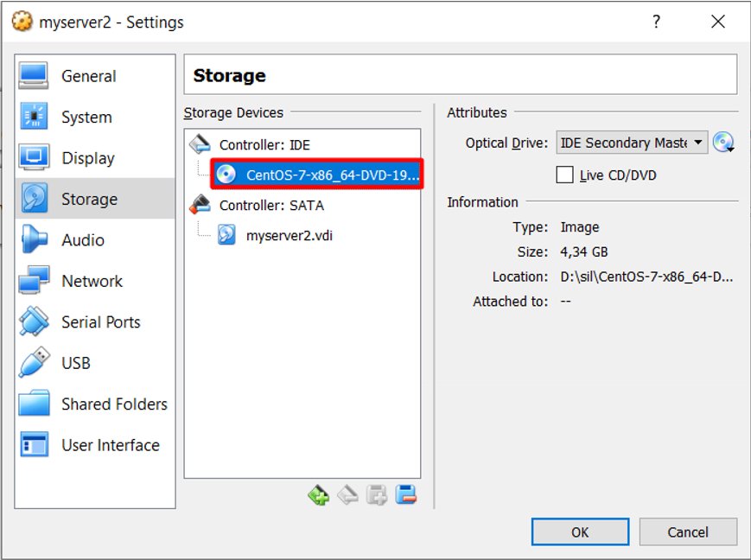Select the myserver2.vdi hard disk
Viewport: 751px width, 560px height.
(x=289, y=236)
